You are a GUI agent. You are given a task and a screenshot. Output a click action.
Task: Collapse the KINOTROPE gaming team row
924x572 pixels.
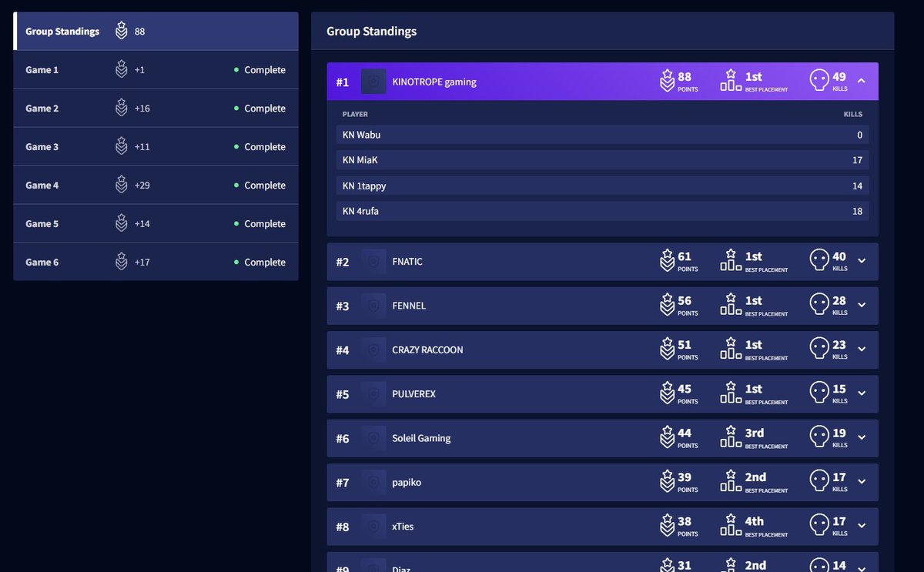862,81
